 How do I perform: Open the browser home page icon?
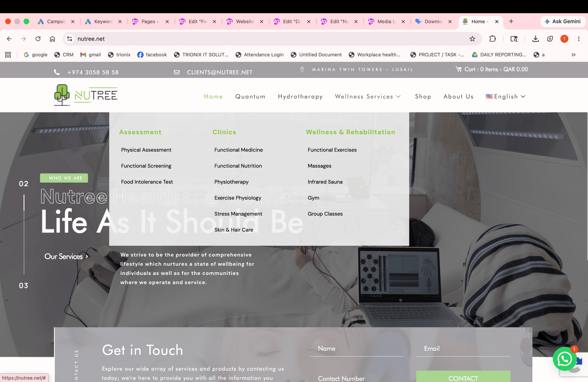coord(52,39)
